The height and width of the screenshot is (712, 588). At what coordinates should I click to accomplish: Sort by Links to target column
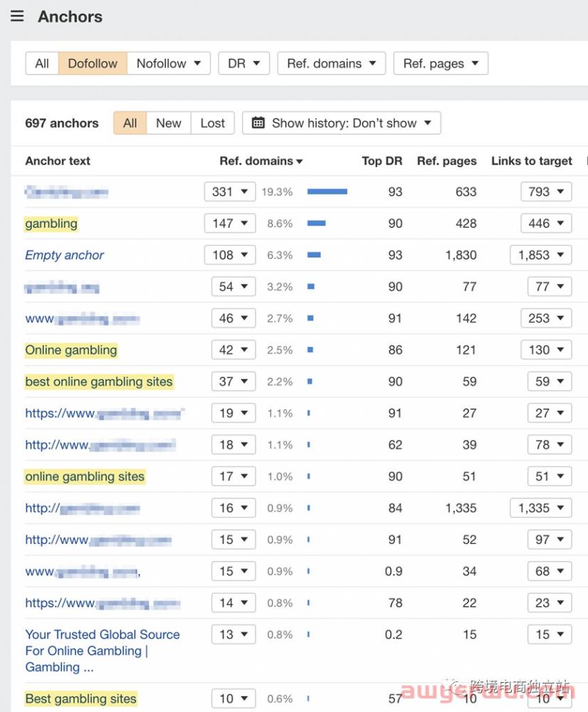click(532, 161)
